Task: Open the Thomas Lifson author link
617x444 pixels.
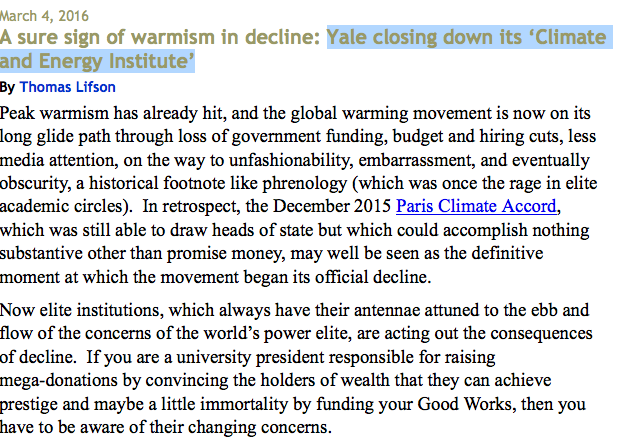Action: click(x=67, y=87)
